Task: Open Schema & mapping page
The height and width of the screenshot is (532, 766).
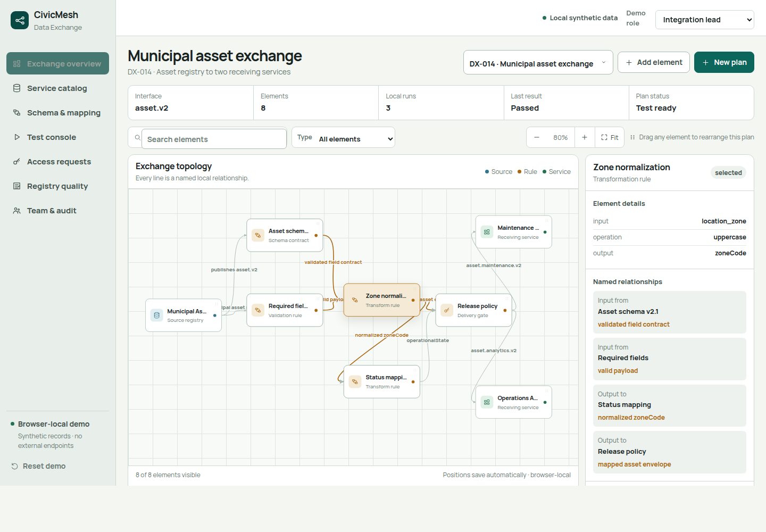Action: (x=57, y=112)
